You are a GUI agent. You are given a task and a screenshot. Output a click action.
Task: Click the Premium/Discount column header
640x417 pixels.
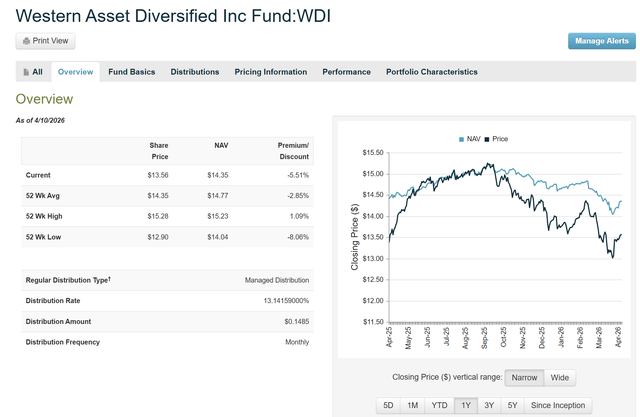[x=293, y=151]
